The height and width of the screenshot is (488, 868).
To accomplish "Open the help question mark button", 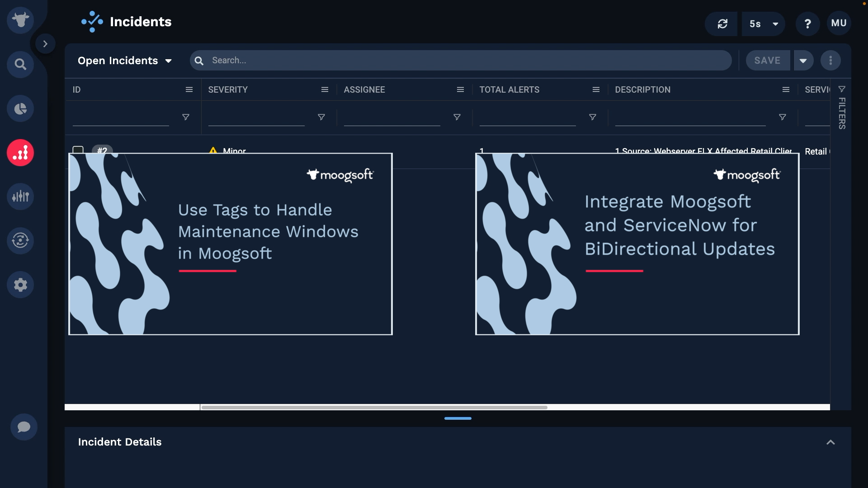I will pos(807,23).
